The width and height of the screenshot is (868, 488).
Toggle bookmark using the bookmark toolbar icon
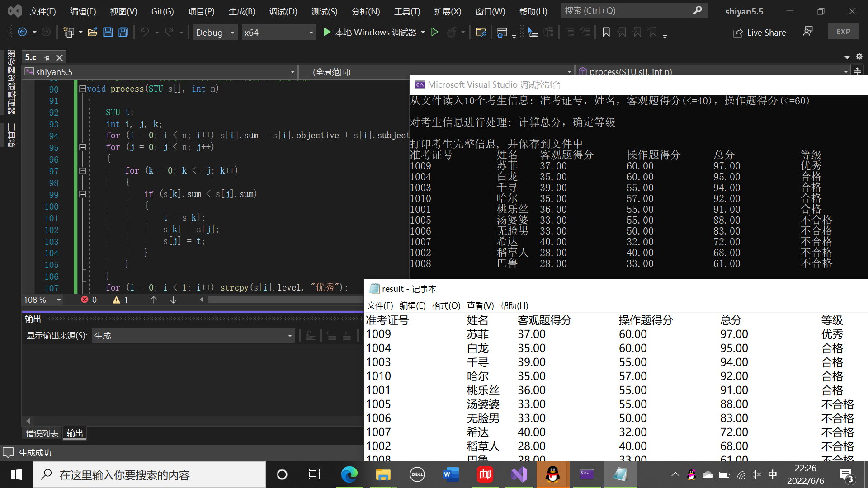click(606, 32)
